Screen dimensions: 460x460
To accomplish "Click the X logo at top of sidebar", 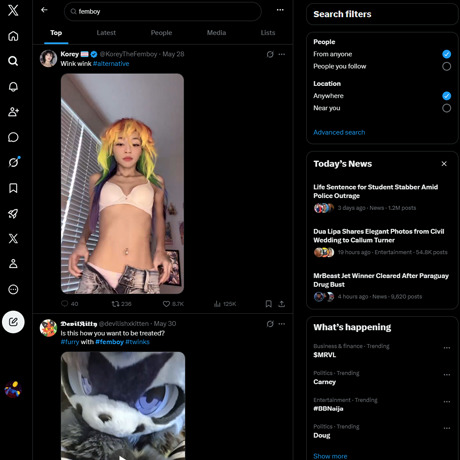I will [13, 10].
